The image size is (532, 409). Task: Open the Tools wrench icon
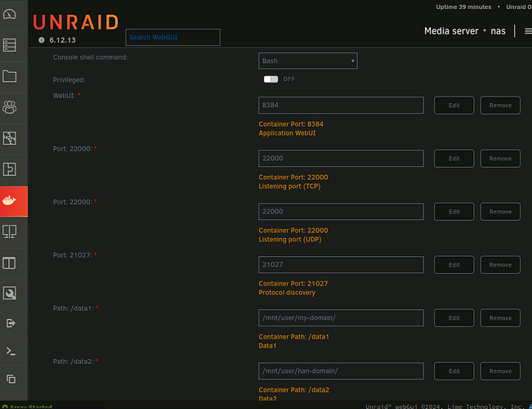coord(10,293)
